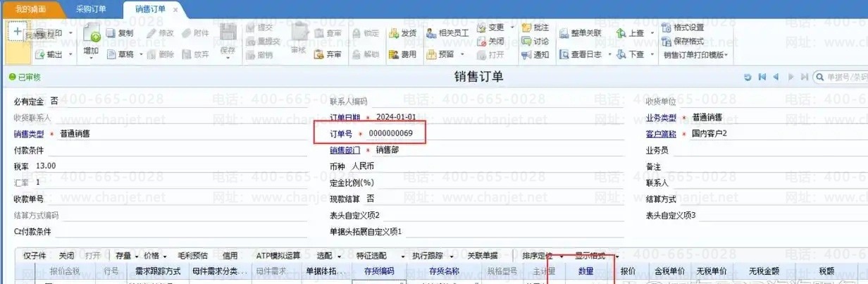Switch to the 采购订单 tab
This screenshot has height=284, width=868.
click(92, 9)
